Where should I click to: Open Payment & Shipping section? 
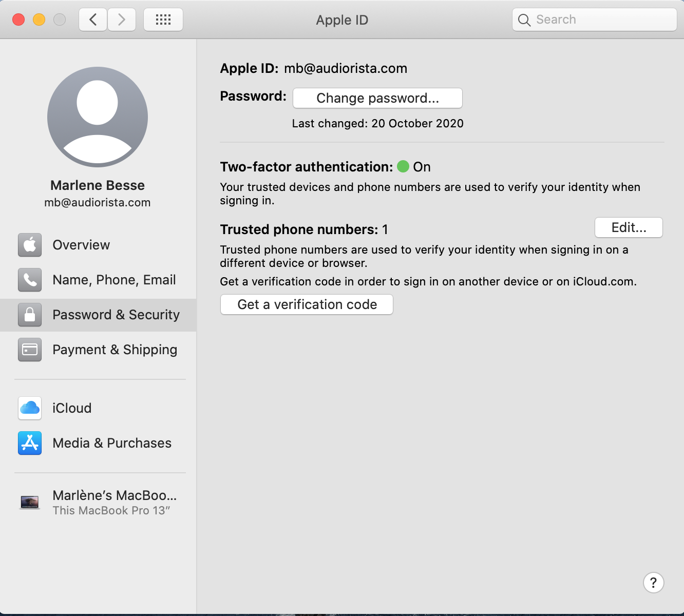coord(98,350)
